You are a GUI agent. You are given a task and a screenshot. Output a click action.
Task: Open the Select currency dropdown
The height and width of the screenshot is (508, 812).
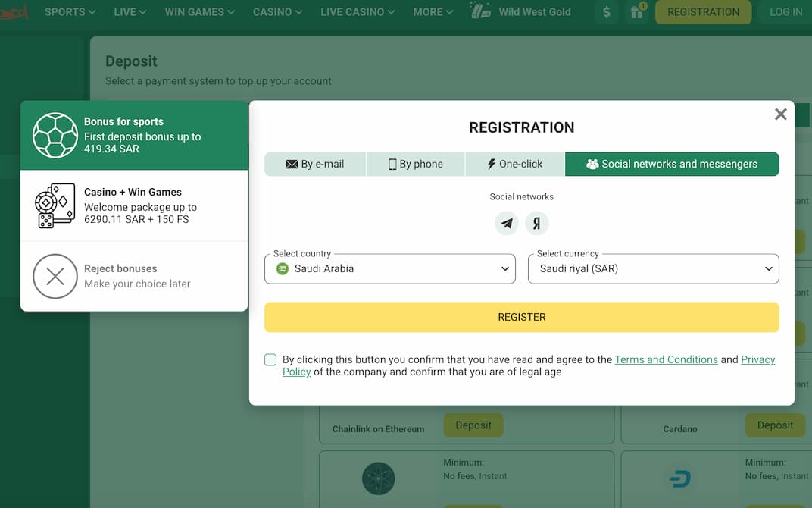pos(654,268)
